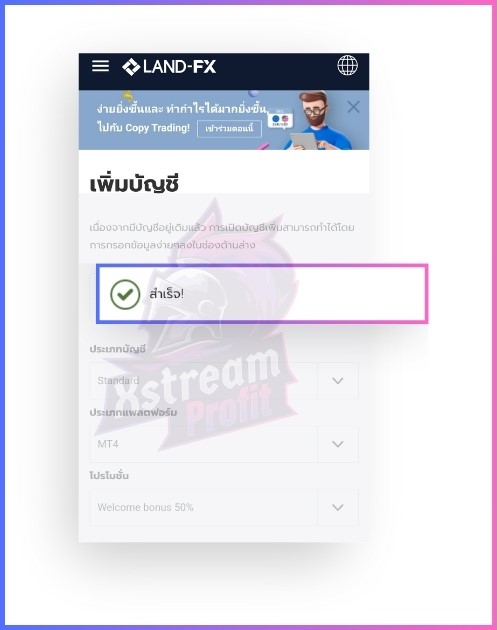Click the โปรโมชั่น field label
This screenshot has width=497, height=630.
109,475
